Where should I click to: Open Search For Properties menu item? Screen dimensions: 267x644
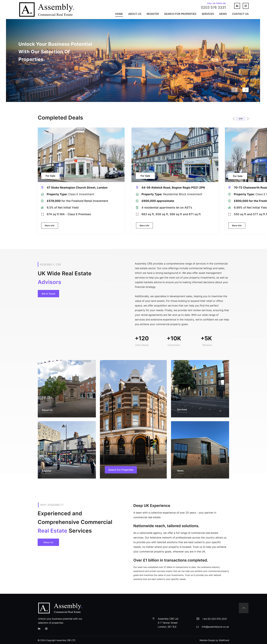click(x=180, y=14)
